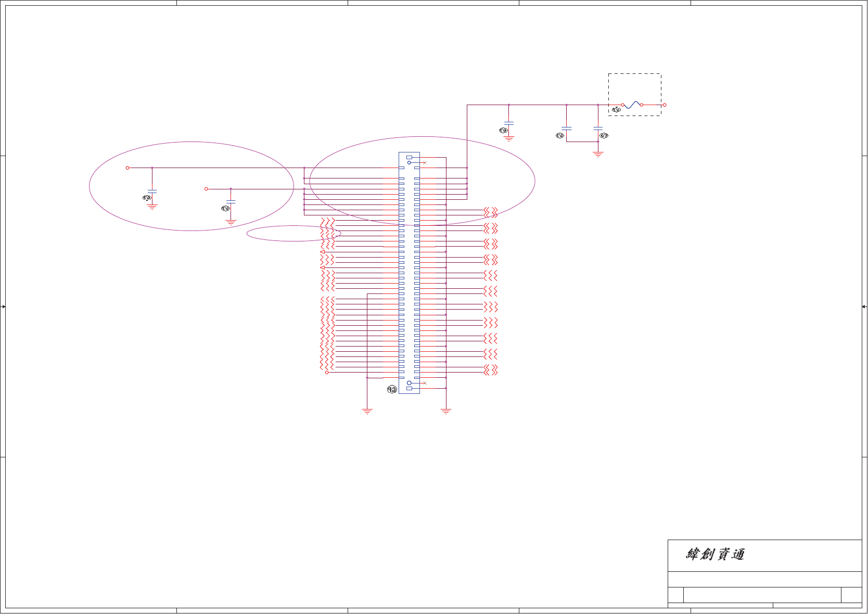The image size is (868, 614).
Task: Select the terminal circle starting the shorter left rail
Action: tap(206, 189)
